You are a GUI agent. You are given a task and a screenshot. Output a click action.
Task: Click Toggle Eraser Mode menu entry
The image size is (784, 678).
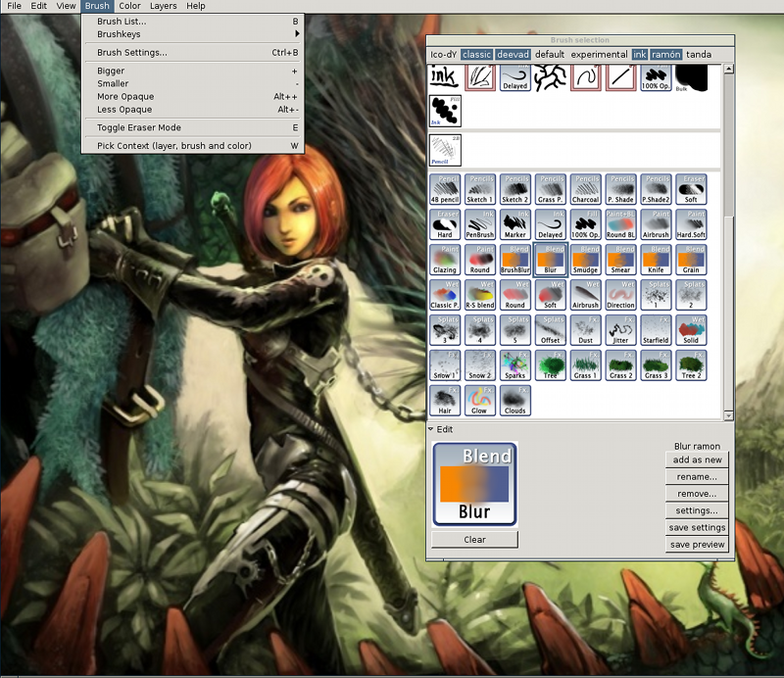(139, 127)
